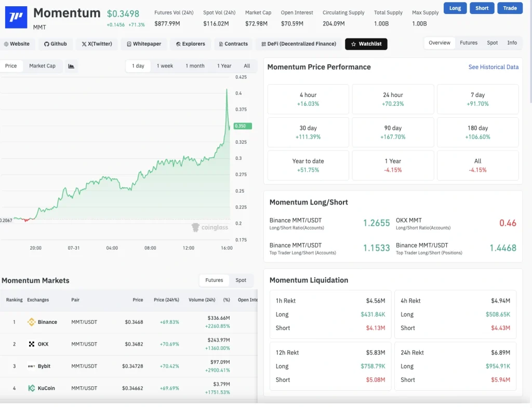This screenshot has height=408, width=532.
Task: Click the OKX exchange logo icon
Action: point(32,344)
